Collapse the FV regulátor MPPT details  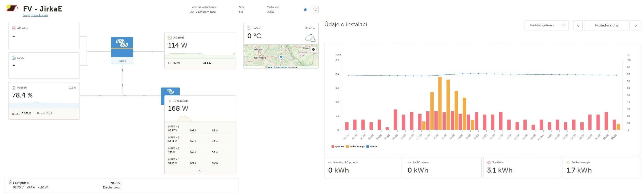(x=200, y=171)
